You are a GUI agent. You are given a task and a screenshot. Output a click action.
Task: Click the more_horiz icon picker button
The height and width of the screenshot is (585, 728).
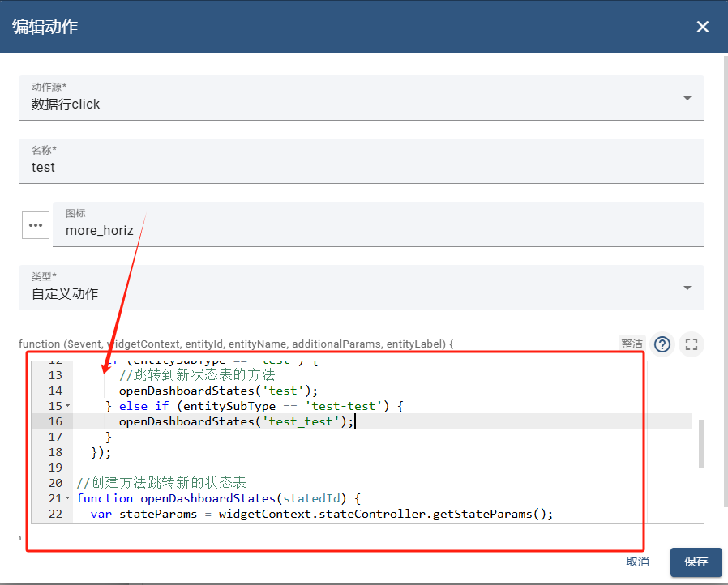pyautogui.click(x=36, y=225)
